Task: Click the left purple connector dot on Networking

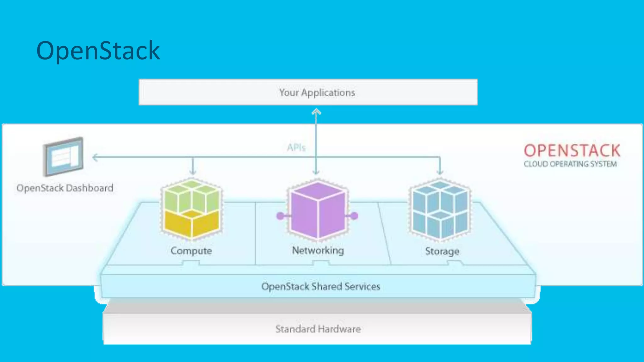Action: click(x=280, y=216)
